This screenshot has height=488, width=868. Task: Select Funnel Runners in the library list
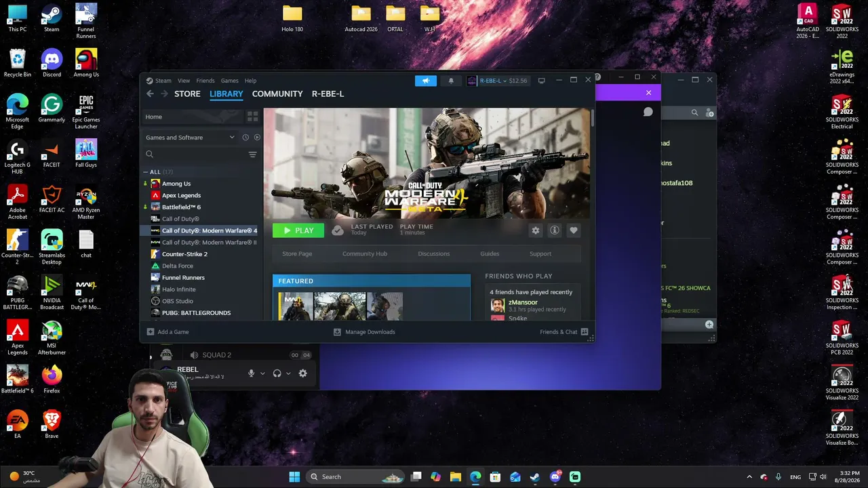click(183, 277)
